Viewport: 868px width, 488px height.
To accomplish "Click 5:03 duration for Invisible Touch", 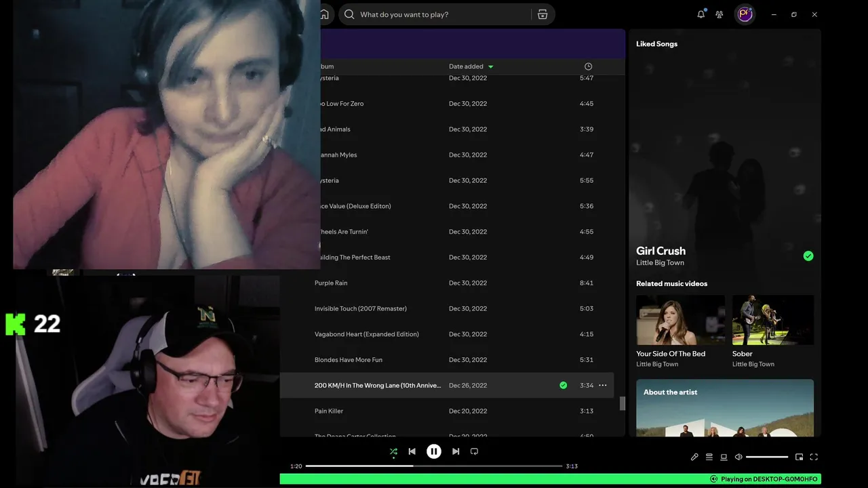I will coord(587,308).
